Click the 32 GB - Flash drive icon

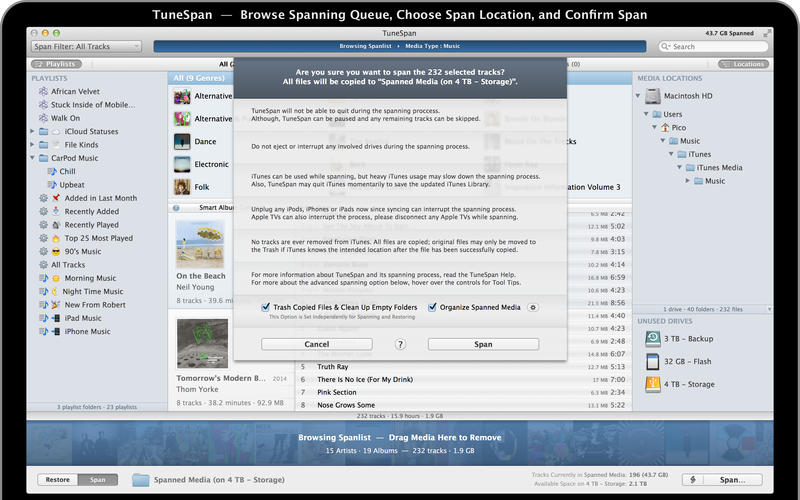point(653,361)
